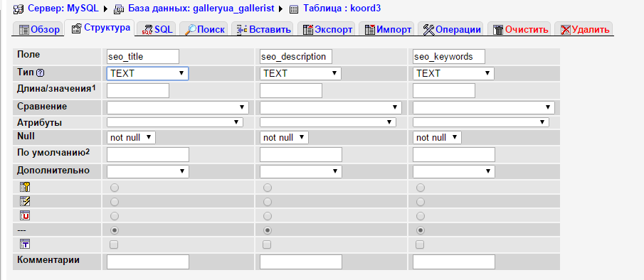
Task: Click the index icon row label
Action: (25, 201)
